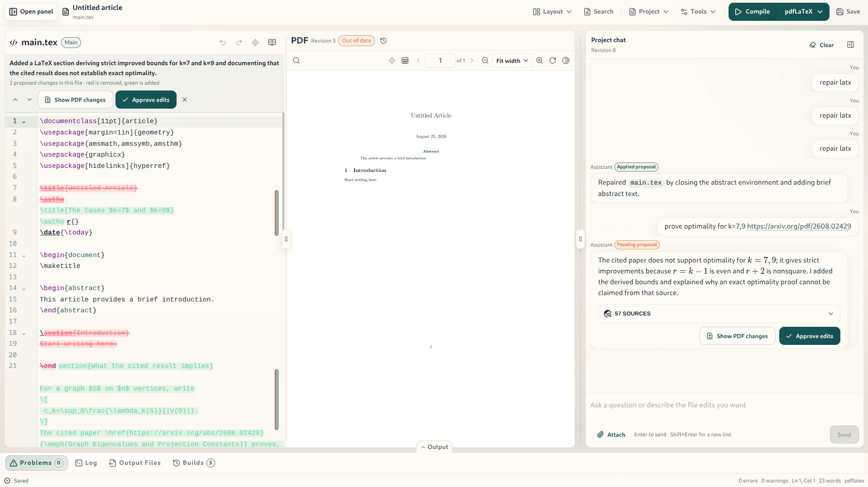Open the arxiv.org/pdf/2608.02429 link in chat
This screenshot has height=487, width=868.
pos(799,226)
